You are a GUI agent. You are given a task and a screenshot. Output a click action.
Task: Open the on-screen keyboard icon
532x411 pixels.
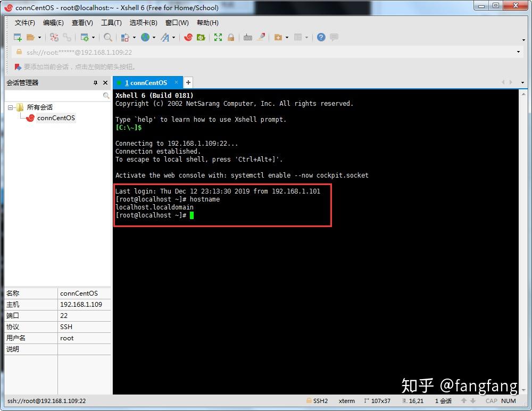(x=247, y=38)
